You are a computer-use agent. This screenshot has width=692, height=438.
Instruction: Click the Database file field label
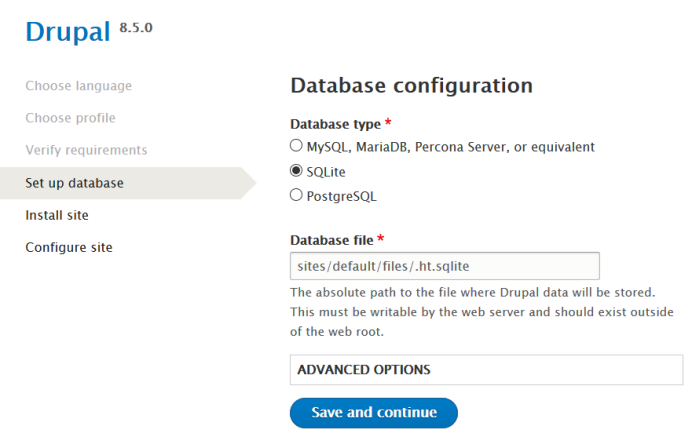pos(331,240)
